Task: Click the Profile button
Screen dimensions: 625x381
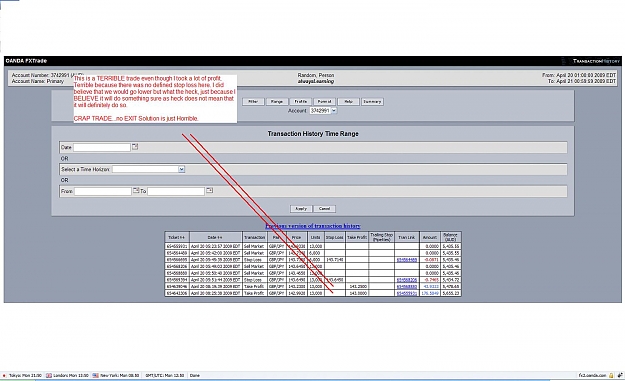Action: (301, 102)
